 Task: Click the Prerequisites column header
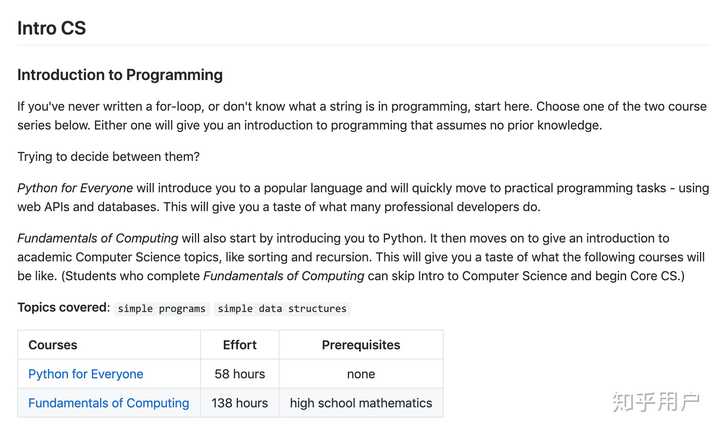361,345
